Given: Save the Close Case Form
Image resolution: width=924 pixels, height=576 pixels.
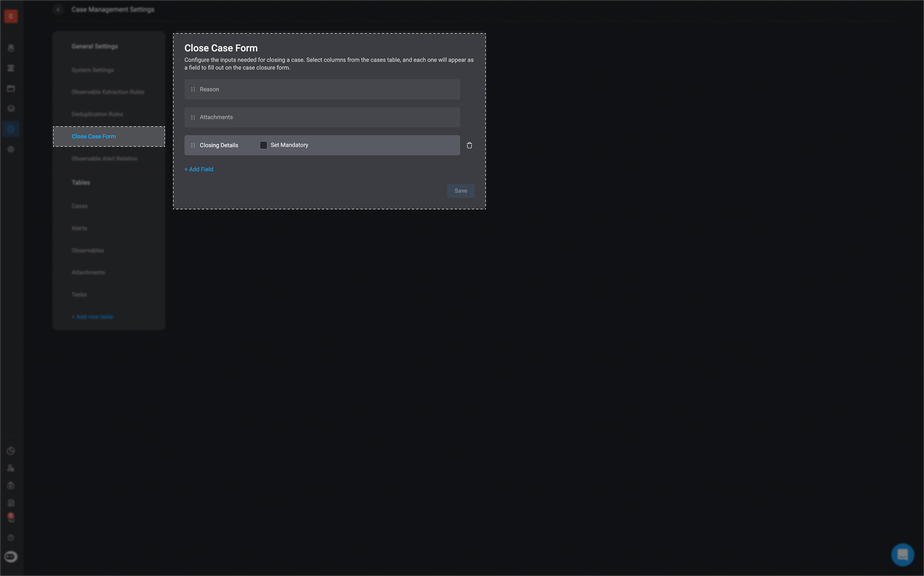Looking at the screenshot, I should (x=461, y=191).
